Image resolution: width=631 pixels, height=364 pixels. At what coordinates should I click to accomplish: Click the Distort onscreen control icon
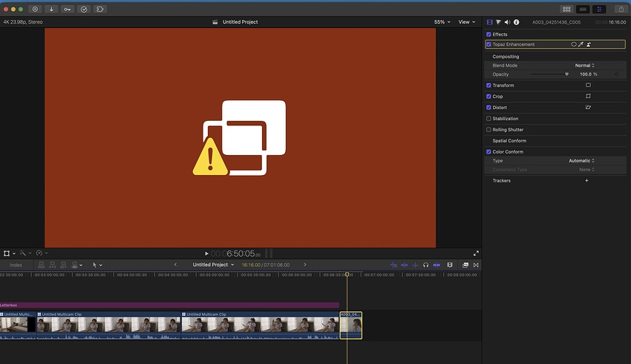[588, 107]
